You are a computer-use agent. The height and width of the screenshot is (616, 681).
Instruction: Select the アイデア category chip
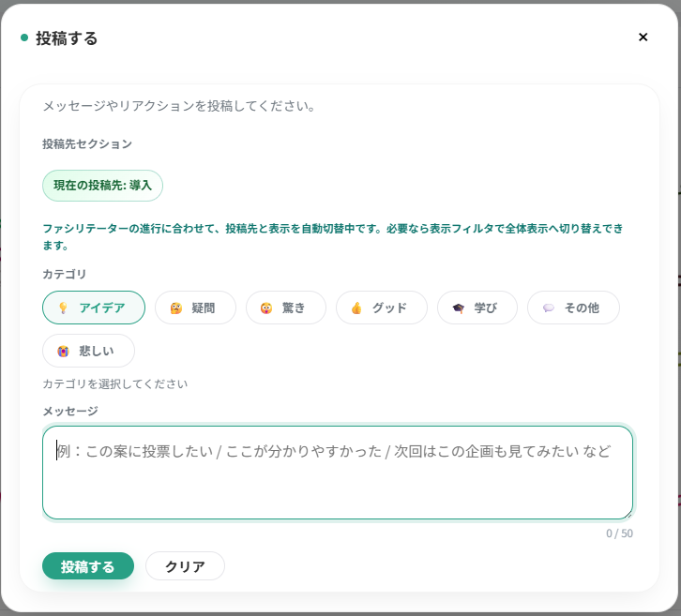coord(94,308)
